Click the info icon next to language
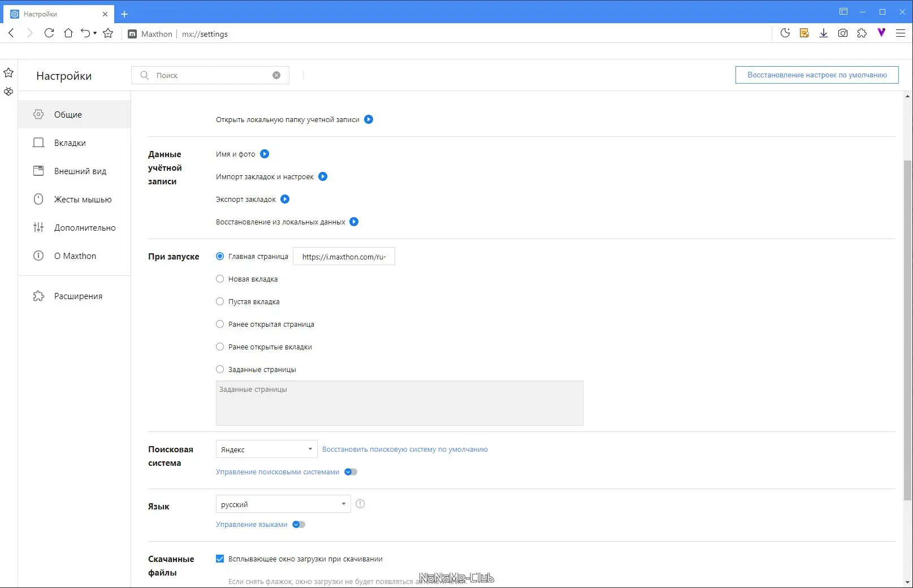This screenshot has width=913, height=588. pos(360,504)
